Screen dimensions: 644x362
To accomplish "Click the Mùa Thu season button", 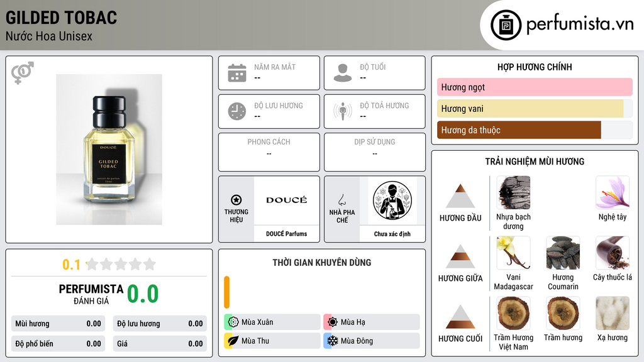I will (x=272, y=341).
